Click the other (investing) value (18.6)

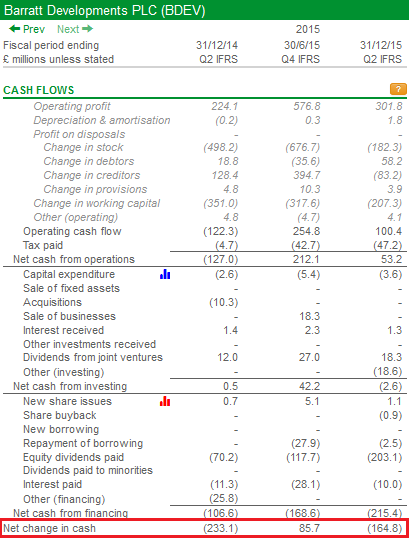388,372
